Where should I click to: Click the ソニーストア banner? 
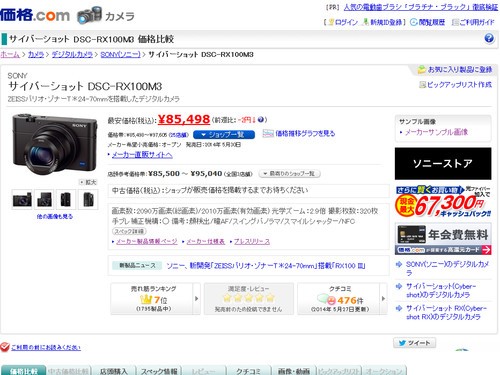point(443,163)
